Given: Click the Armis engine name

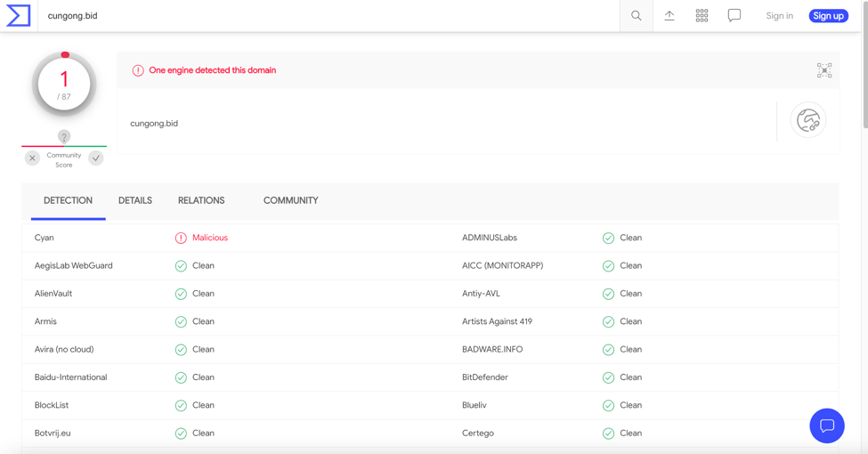Looking at the screenshot, I should click(45, 321).
